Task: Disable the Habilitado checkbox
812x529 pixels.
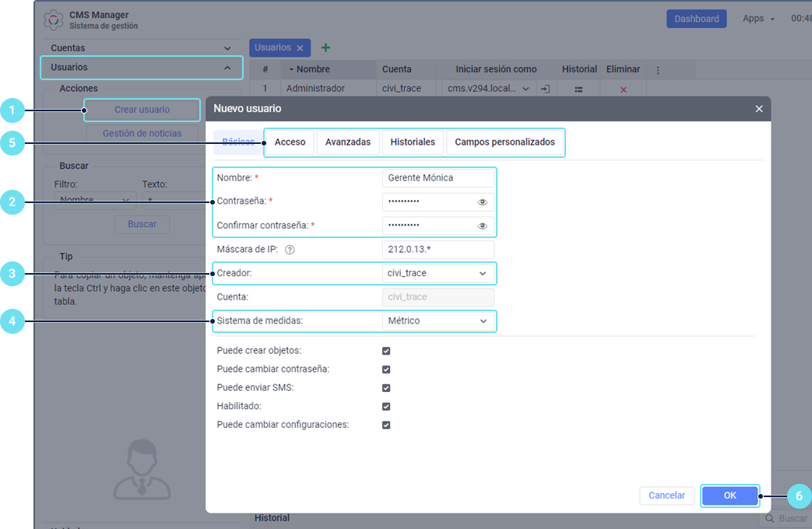Action: point(386,407)
